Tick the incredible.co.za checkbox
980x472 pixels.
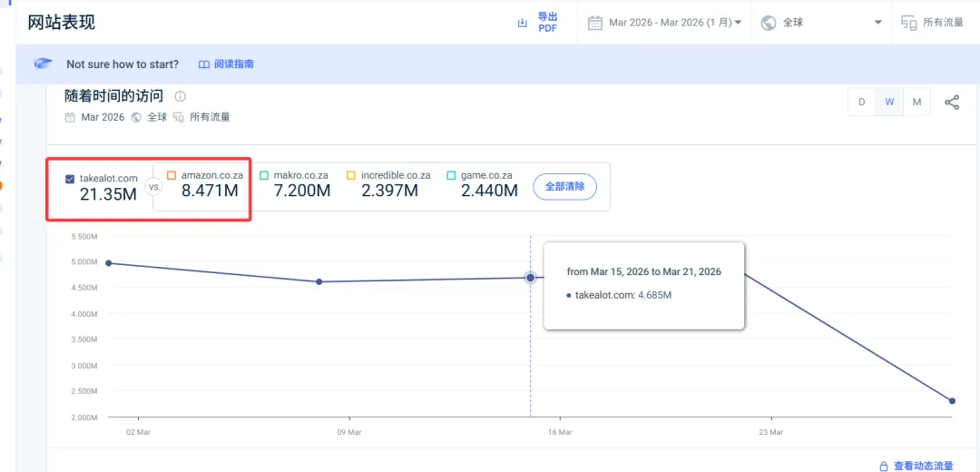351,175
